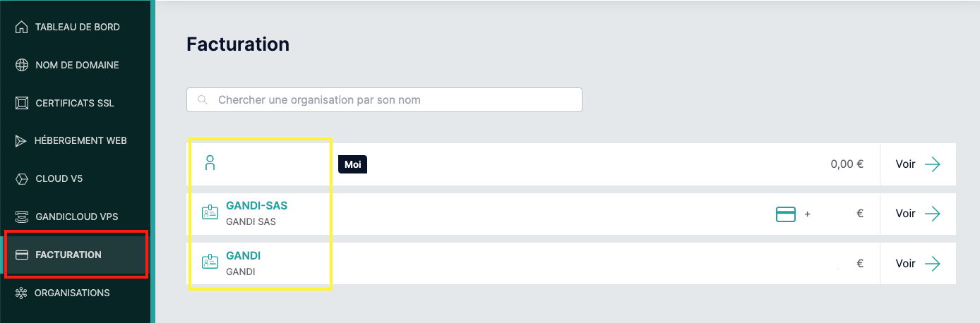Click the Tableau de bord home icon
Screen dimensions: 980x323
tap(21, 28)
